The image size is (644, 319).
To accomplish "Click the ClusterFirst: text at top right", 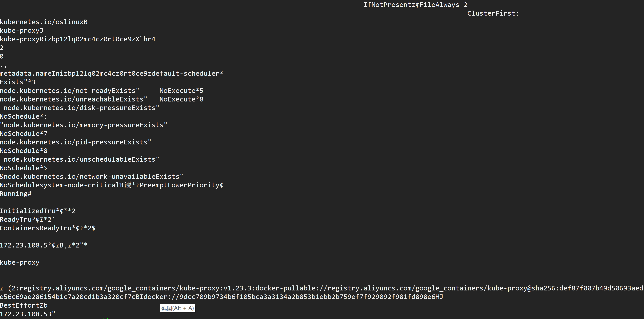I will click(x=493, y=14).
